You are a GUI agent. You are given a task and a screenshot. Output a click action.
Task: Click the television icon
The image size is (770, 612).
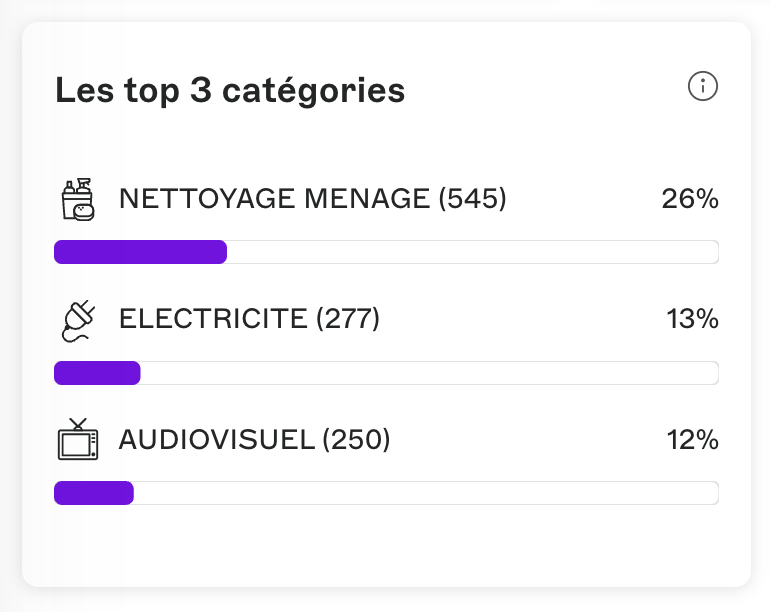click(78, 439)
